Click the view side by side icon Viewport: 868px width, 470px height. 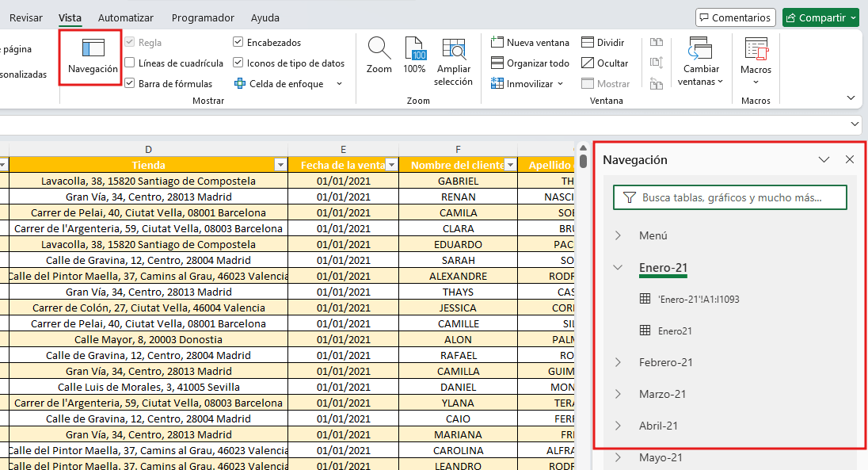point(657,43)
